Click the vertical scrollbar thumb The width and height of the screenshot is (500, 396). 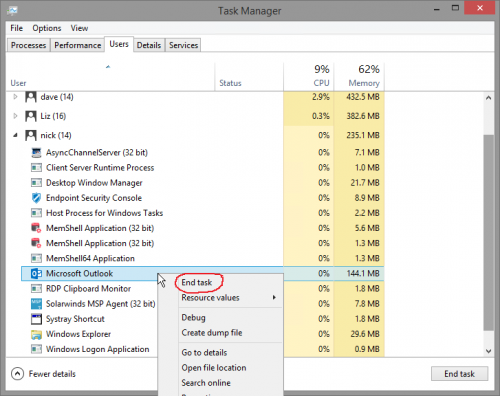pyautogui.click(x=489, y=233)
